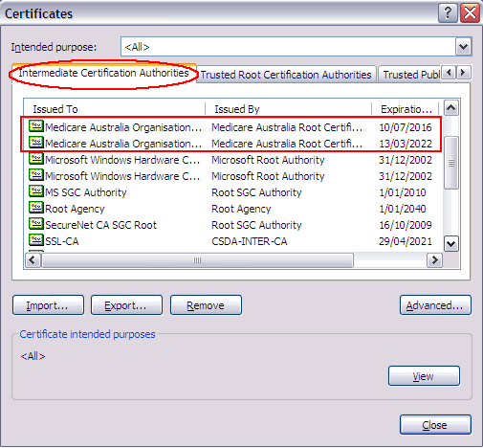Open the Trusted Publishers tab
This screenshot has height=448, width=483.
409,75
